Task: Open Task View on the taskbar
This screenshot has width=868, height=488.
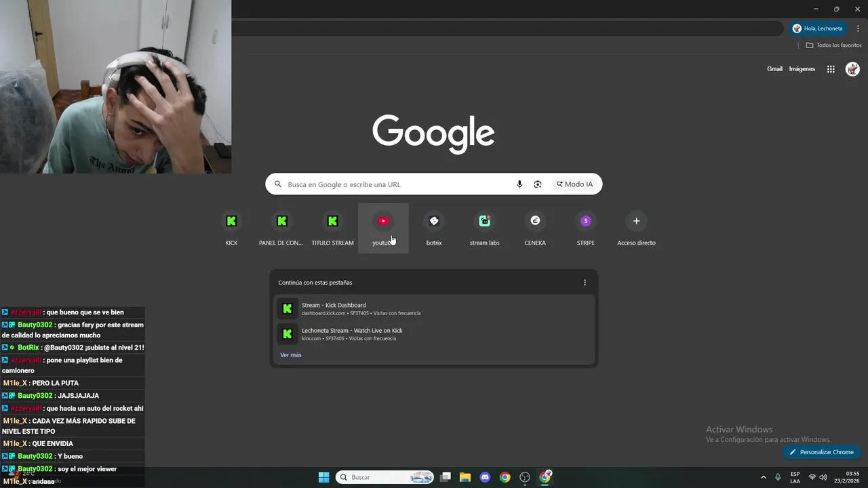Action: (x=446, y=477)
